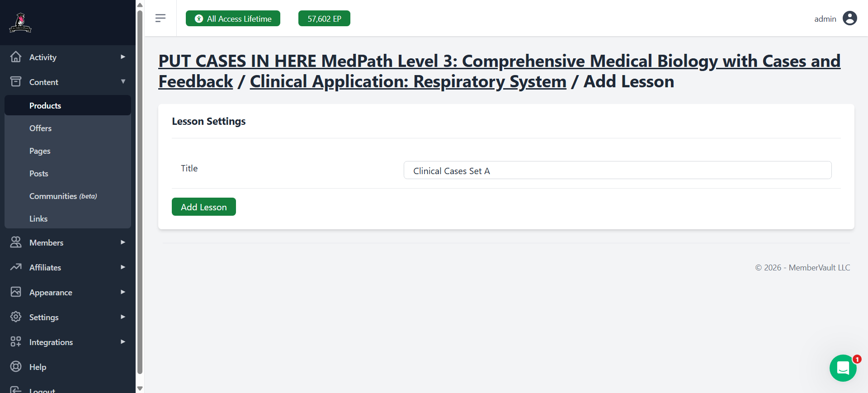Screen dimensions: 868x393
Task: Click the Help lifebuoy icon
Action: (16, 366)
